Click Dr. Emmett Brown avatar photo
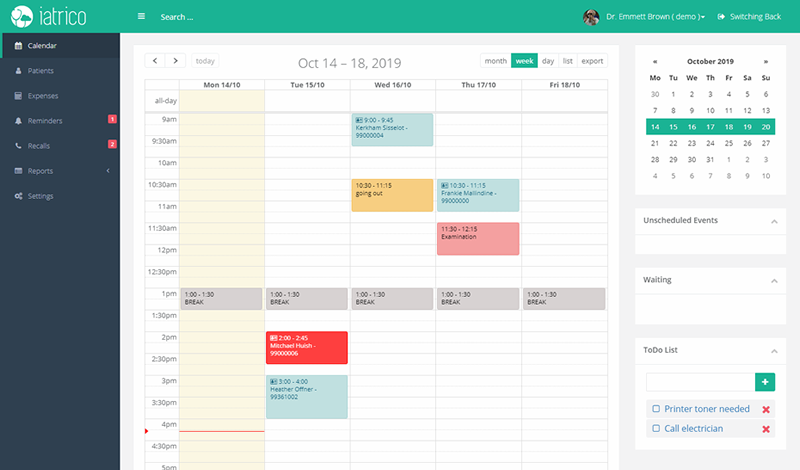 [x=591, y=17]
